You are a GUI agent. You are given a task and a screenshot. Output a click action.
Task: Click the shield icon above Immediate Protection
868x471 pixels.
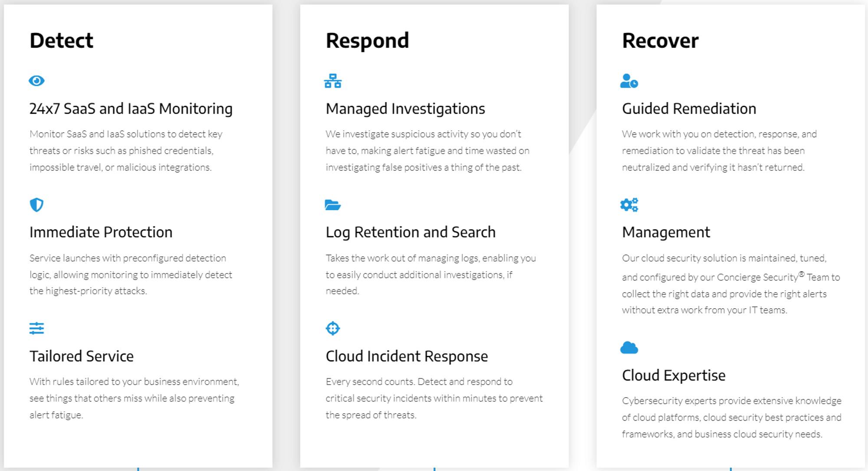(x=36, y=205)
